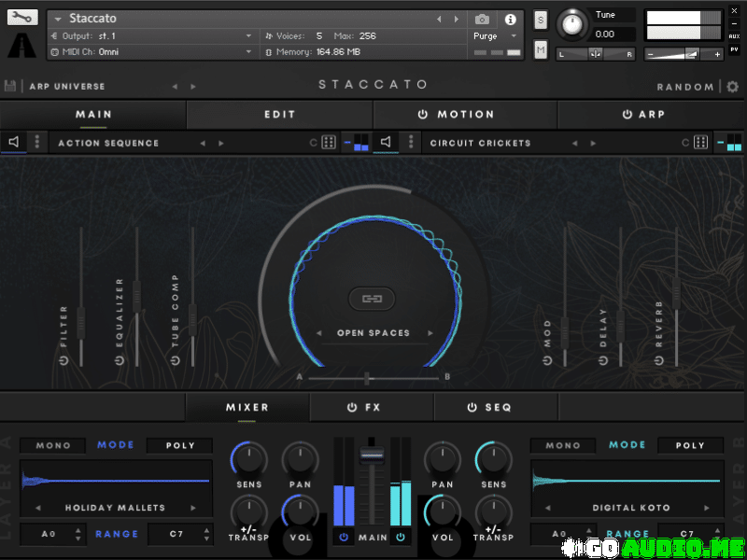
Task: Take a snapshot with the camera icon
Action: coord(482,20)
